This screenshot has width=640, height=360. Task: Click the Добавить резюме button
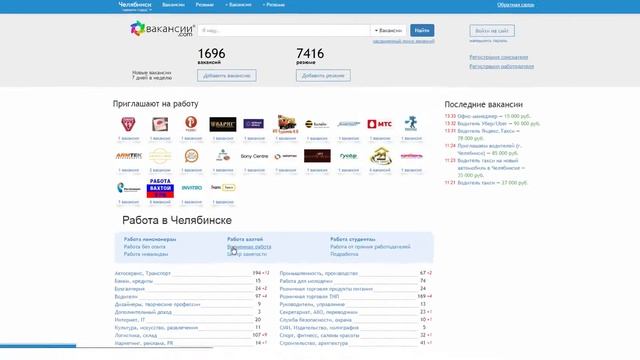(323, 76)
